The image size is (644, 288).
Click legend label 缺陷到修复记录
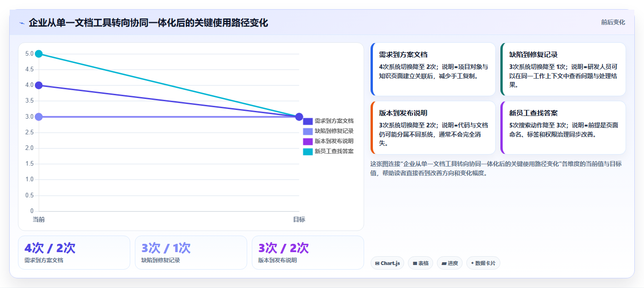tap(334, 131)
